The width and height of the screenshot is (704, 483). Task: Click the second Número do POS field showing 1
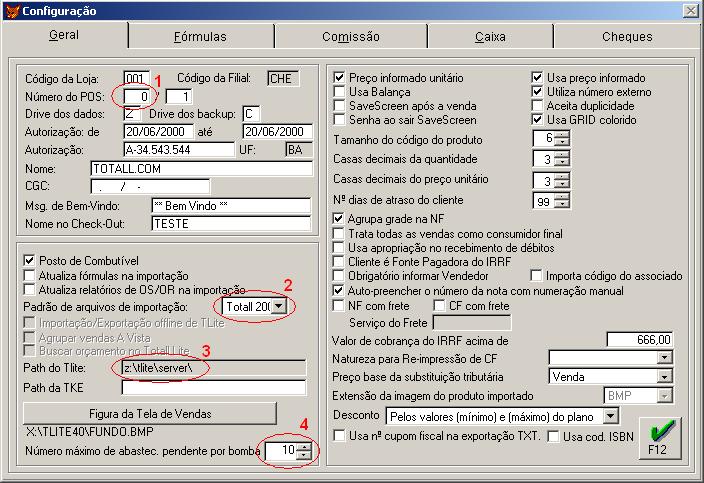pyautogui.click(x=179, y=96)
